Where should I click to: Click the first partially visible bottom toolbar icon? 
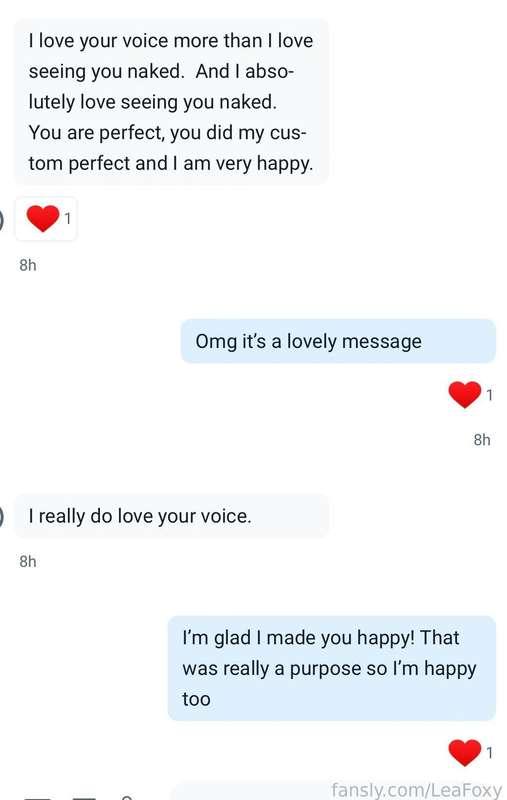pos(37,797)
